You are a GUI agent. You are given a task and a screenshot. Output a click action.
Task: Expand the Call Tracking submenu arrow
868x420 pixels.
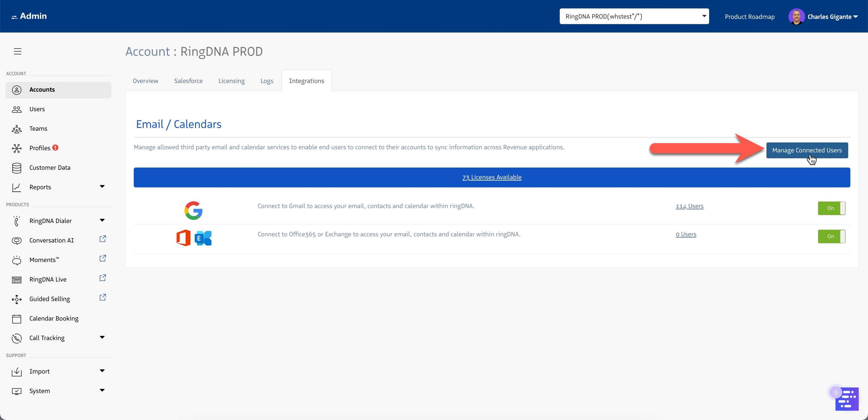click(102, 337)
